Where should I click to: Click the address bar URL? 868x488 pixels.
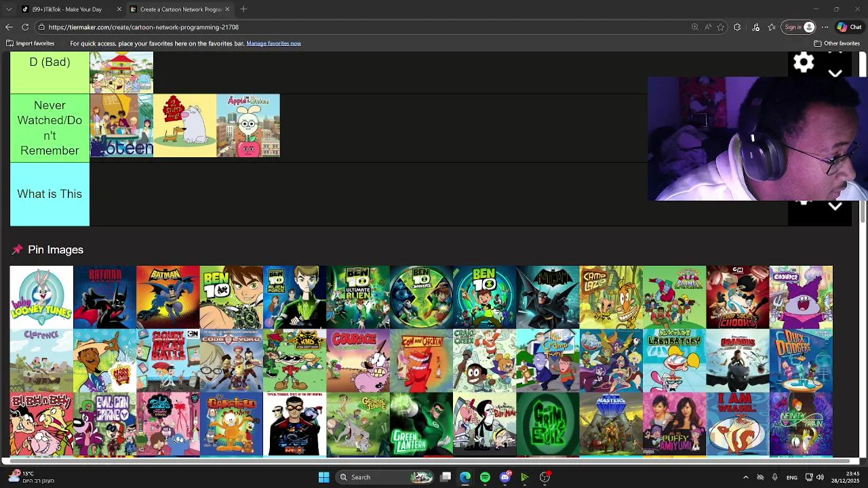point(144,27)
